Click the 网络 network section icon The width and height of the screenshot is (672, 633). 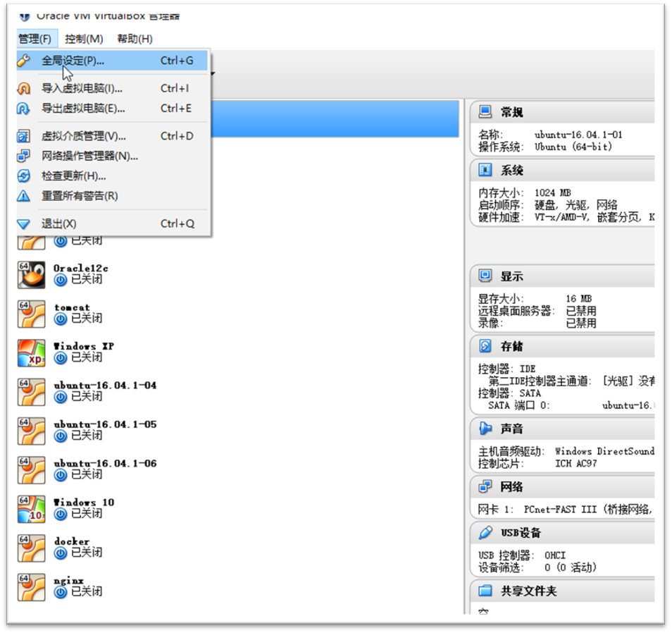pyautogui.click(x=485, y=487)
